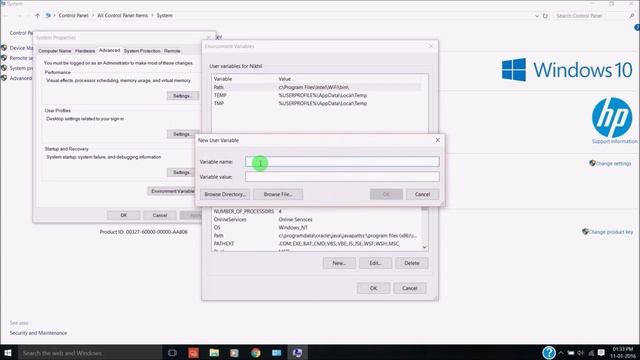Show hidden system tray icons chevron

[561, 353]
